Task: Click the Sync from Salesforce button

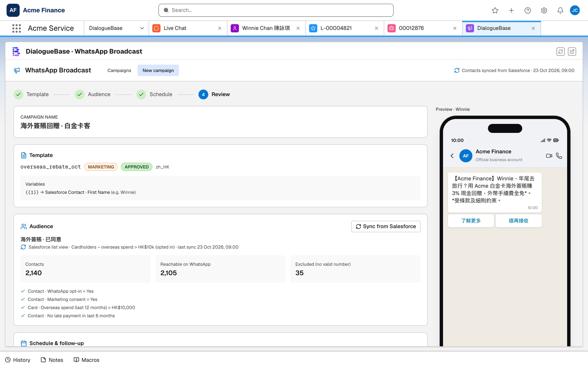Action: 386,226
